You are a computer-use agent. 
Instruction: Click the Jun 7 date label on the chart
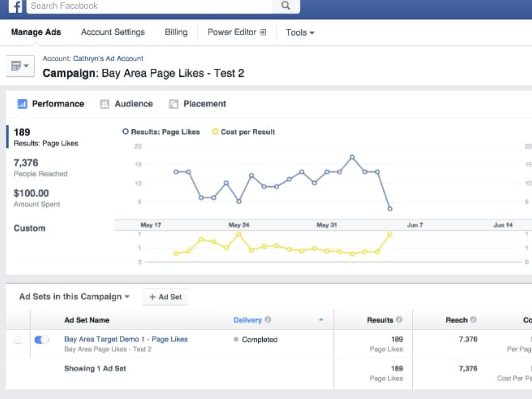(415, 225)
